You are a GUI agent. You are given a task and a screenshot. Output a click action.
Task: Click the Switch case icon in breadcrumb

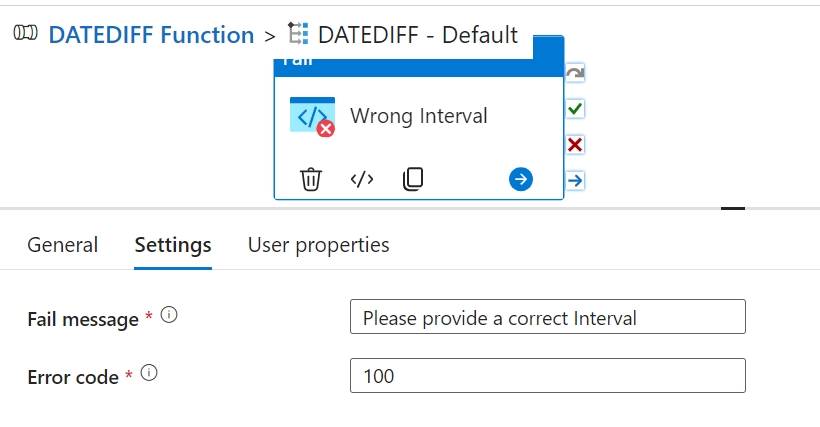298,35
